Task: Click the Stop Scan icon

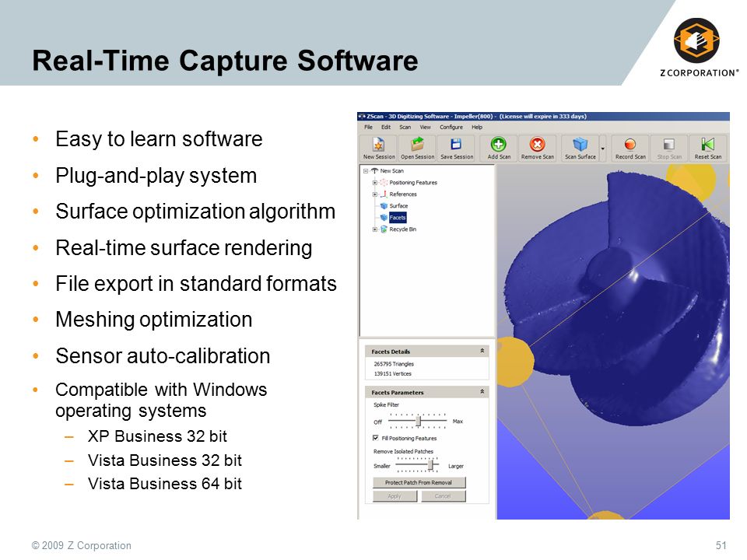Action: 669,145
